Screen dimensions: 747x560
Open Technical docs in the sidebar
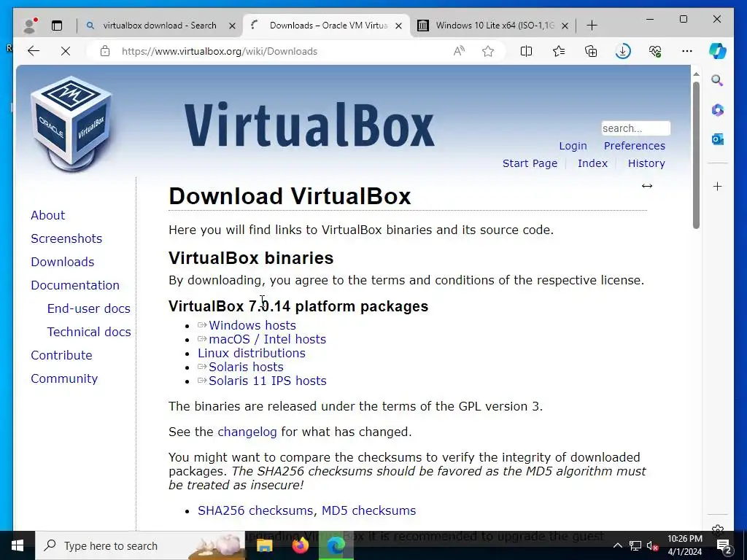point(88,332)
